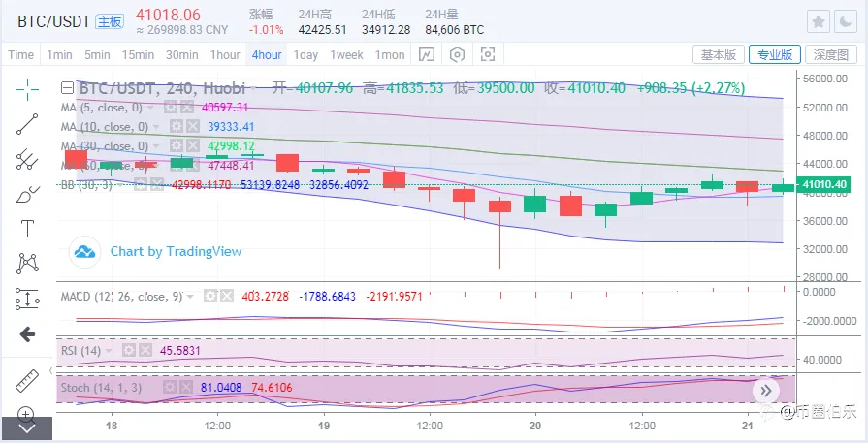Viewport: 868px width, 443px height.
Task: Jump to latest bar with double-arrow button
Action: 766,391
